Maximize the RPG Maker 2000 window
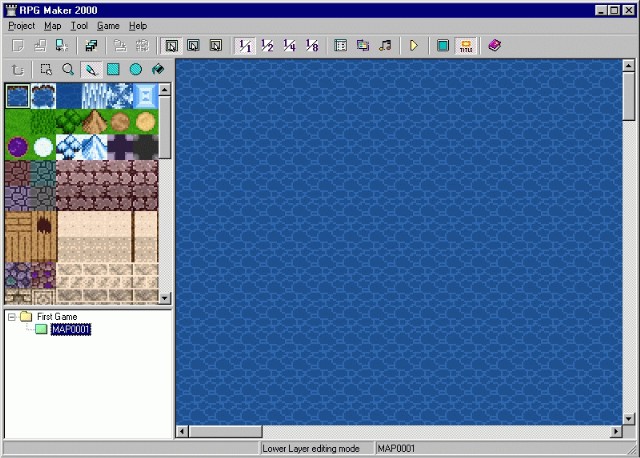This screenshot has width=640, height=458. click(614, 10)
